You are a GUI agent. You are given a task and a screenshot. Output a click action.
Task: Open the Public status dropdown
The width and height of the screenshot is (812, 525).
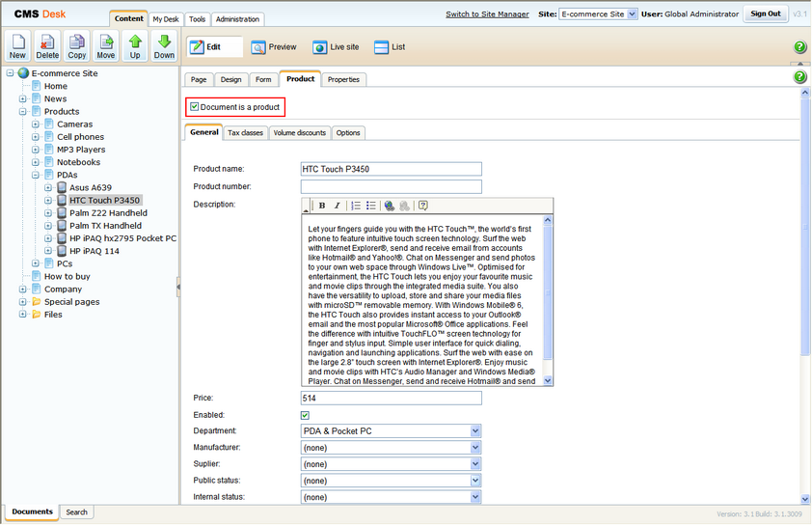click(x=391, y=481)
